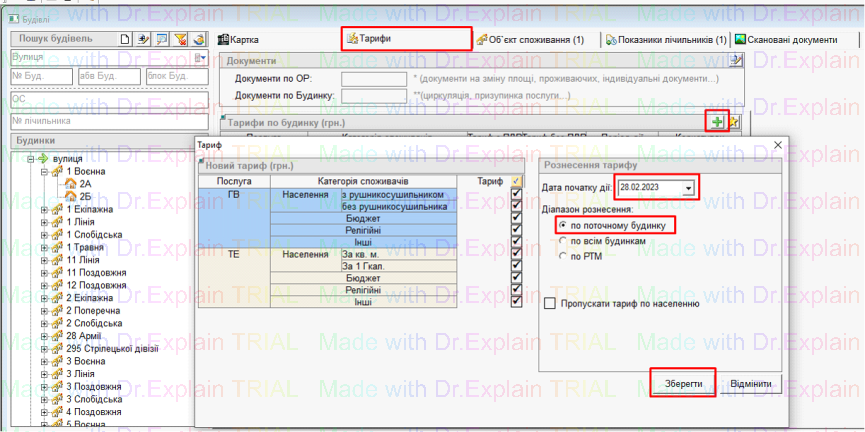Close the Тариф dialog window
Screen dimensions: 865x432
coord(777,145)
